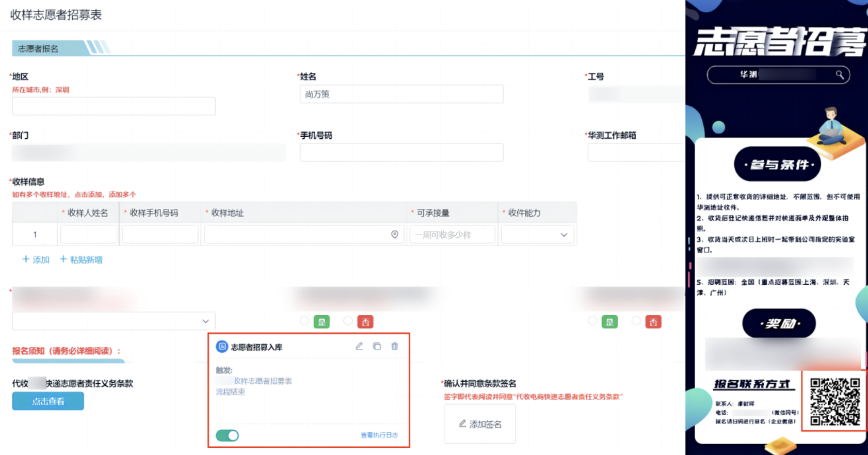Click the 收样志愿者招募表 trigger text

point(263,381)
